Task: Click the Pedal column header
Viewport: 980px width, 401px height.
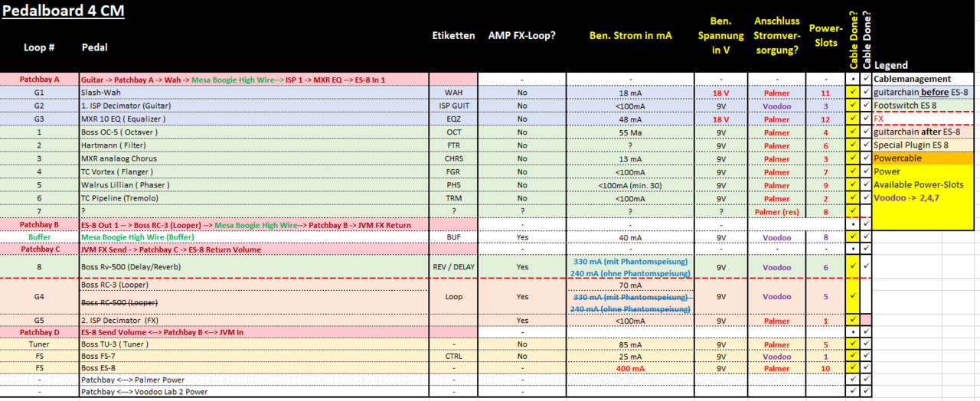Action: 95,47
